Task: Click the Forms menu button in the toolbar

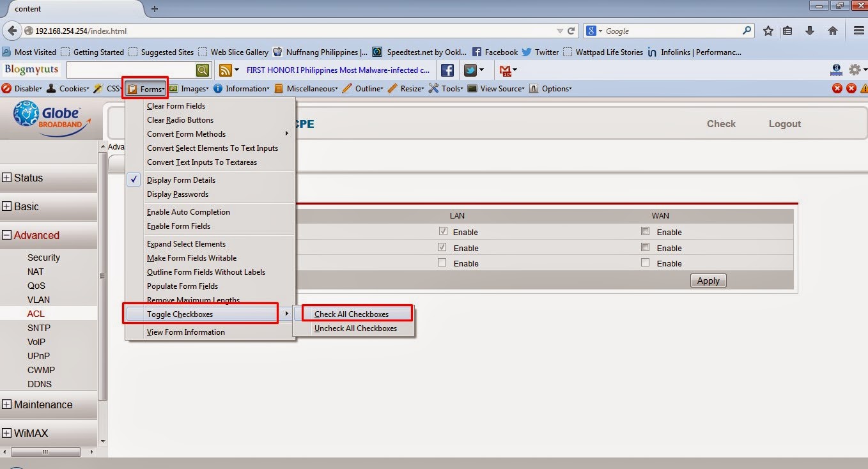Action: (146, 89)
